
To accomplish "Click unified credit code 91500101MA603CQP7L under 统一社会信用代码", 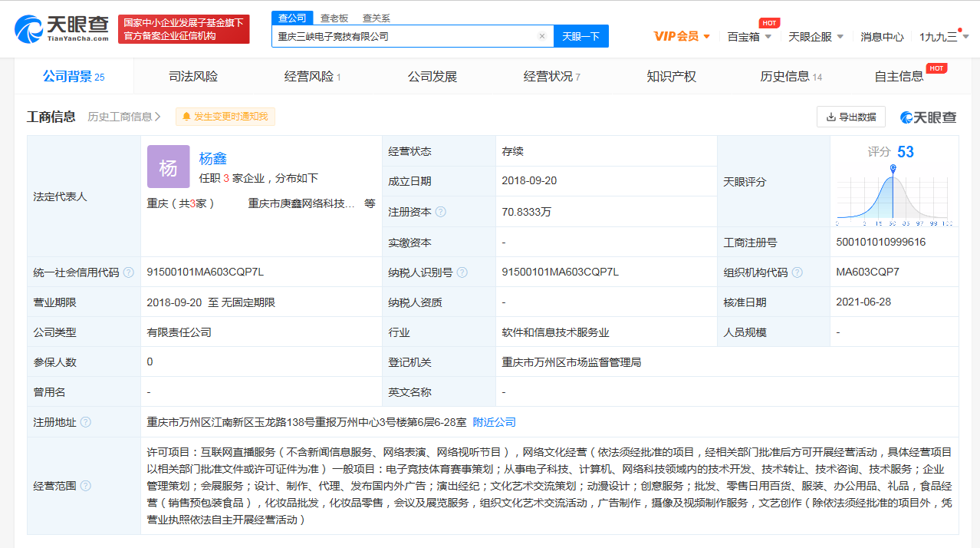I will tap(206, 272).
